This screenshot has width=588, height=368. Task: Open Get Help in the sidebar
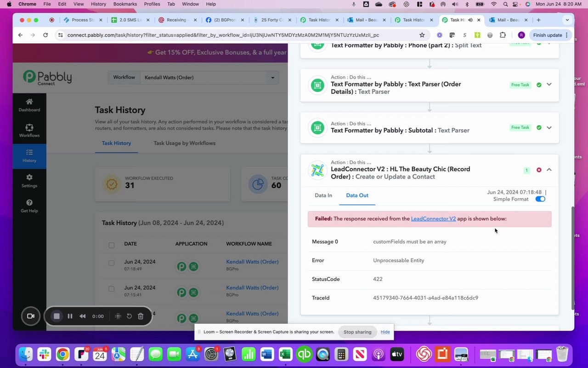tap(29, 206)
